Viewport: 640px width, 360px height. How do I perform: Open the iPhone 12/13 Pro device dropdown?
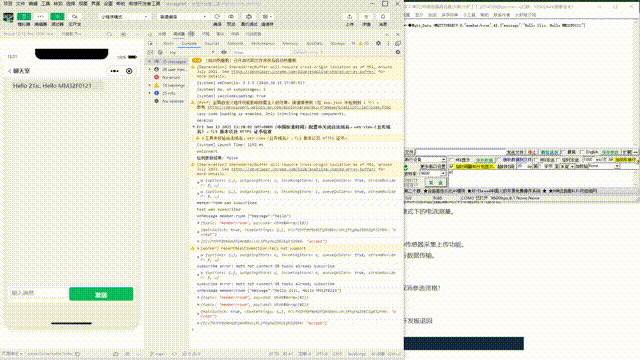(29, 34)
